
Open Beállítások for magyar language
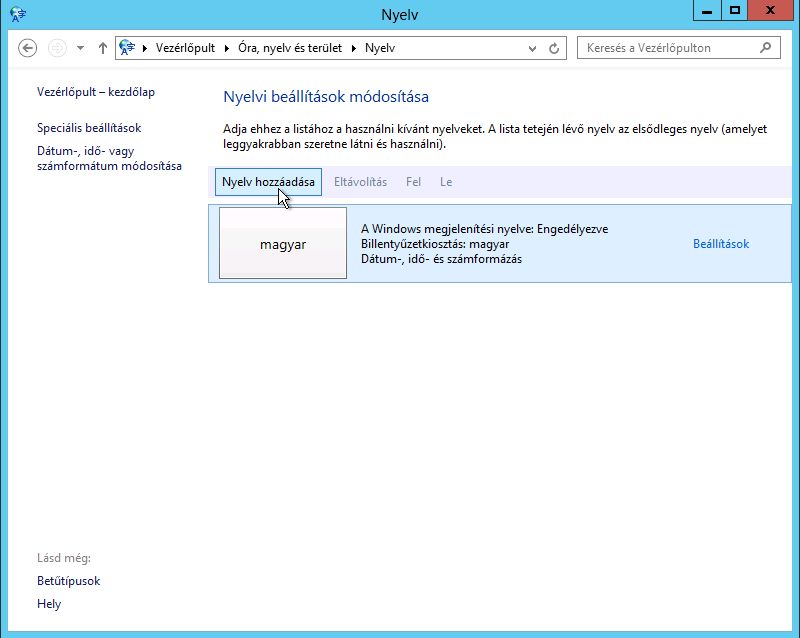720,244
